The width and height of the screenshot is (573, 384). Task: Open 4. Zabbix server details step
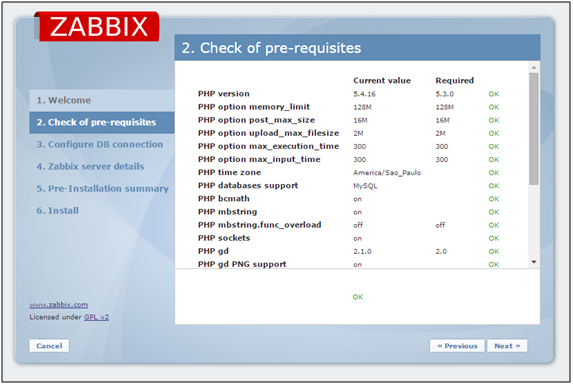click(90, 166)
